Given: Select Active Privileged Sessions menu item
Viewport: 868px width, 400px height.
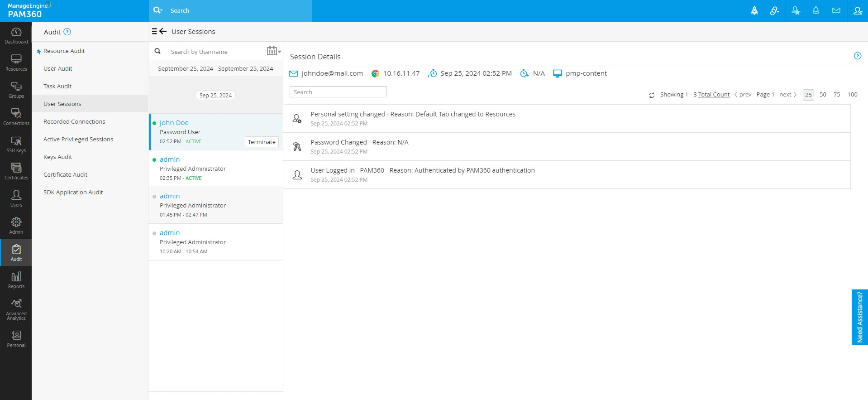Looking at the screenshot, I should point(78,139).
